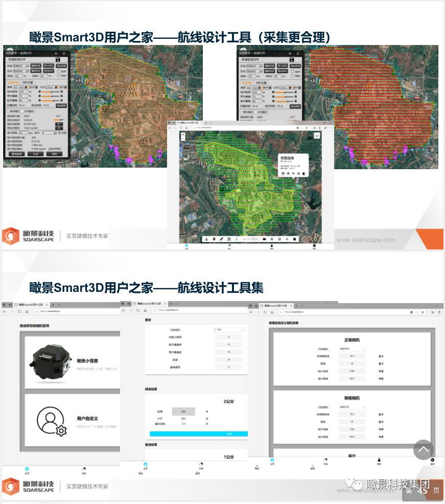Click the person icon in custom-camera page nav
The image size is (445, 504).
[x=379, y=460]
